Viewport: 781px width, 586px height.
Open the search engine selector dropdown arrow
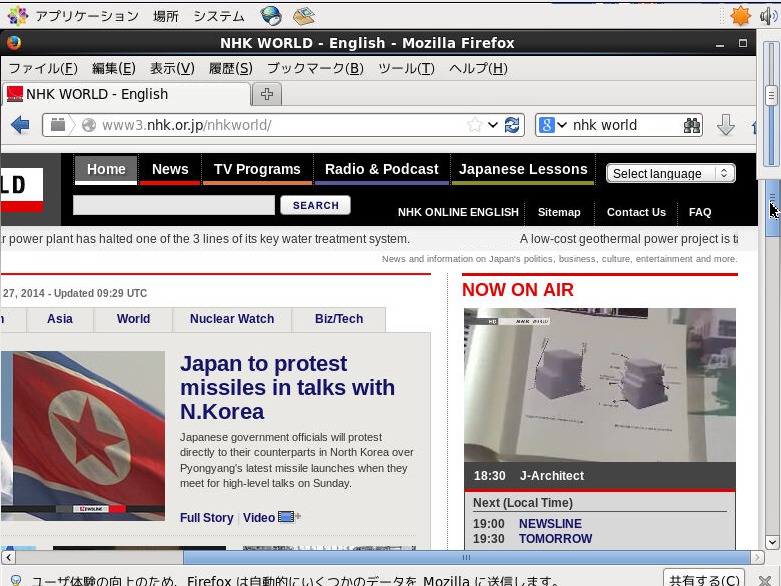point(562,124)
